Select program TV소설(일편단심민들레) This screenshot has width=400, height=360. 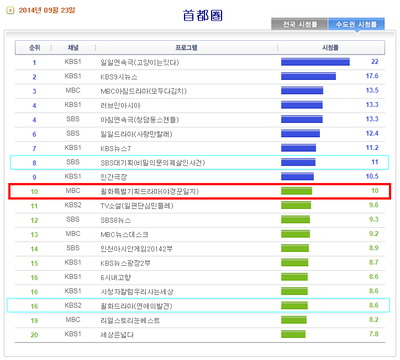137,206
